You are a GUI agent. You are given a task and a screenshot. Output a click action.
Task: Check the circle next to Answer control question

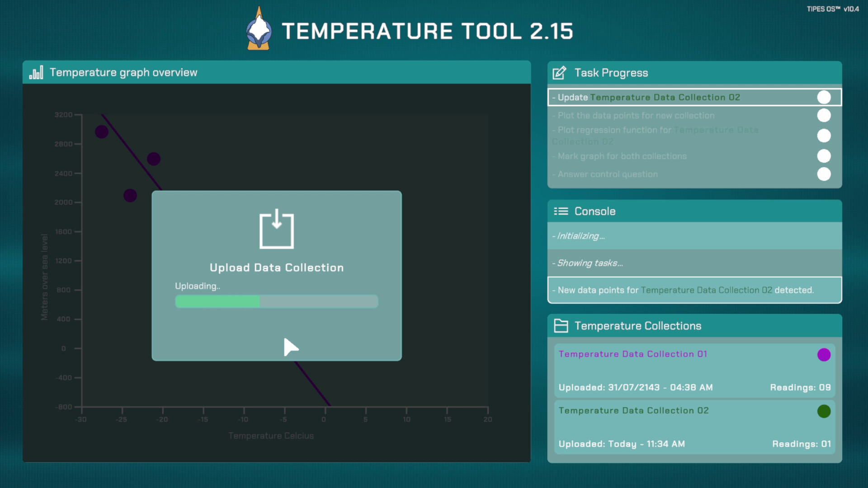coord(825,174)
